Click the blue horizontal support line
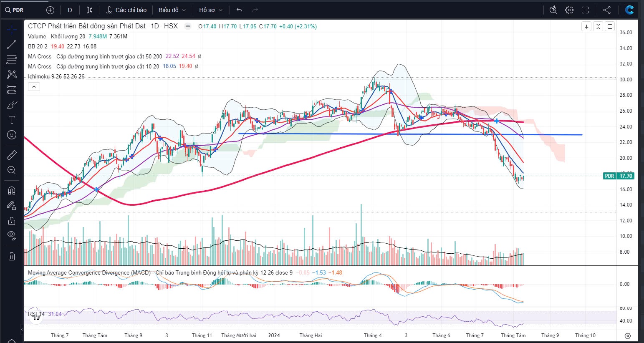Image resolution: width=644 pixels, height=343 pixels. point(410,134)
